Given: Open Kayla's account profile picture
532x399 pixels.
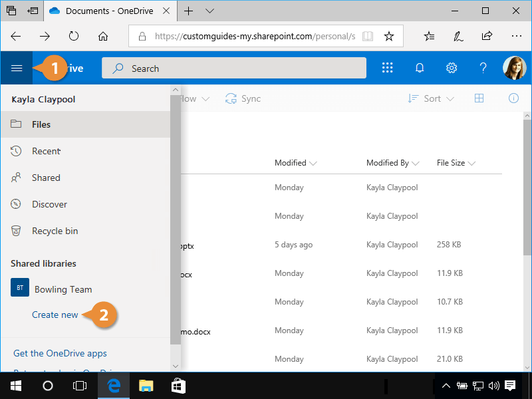Looking at the screenshot, I should 514,68.
